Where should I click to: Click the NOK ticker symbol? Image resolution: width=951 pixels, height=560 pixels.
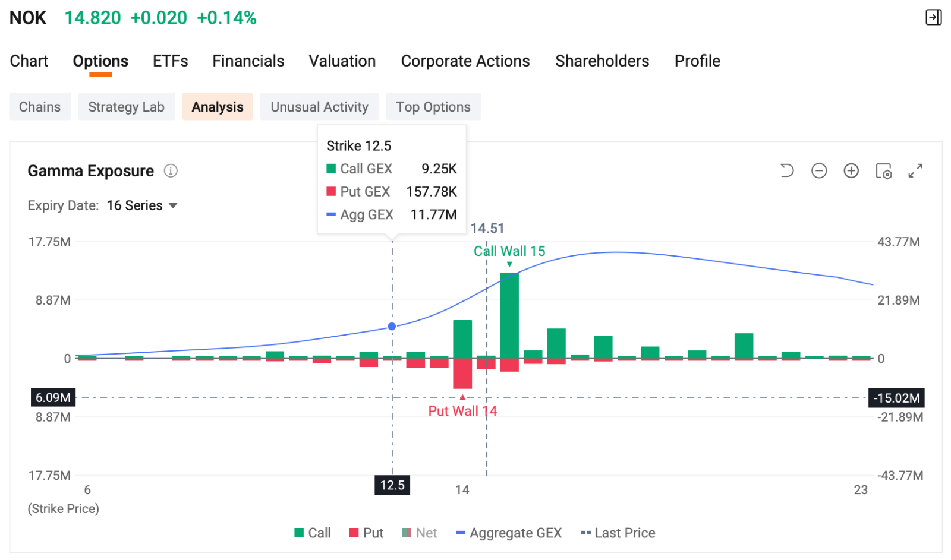(28, 18)
